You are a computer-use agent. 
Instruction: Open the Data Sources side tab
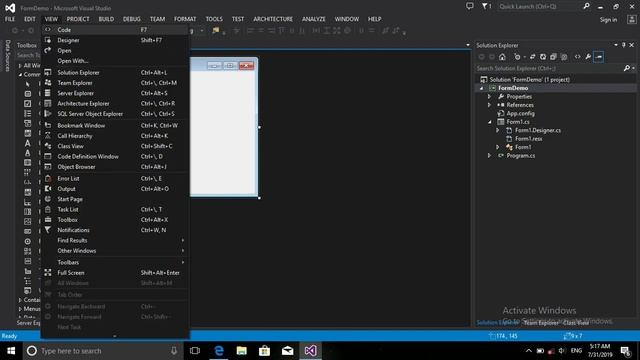(x=7, y=56)
